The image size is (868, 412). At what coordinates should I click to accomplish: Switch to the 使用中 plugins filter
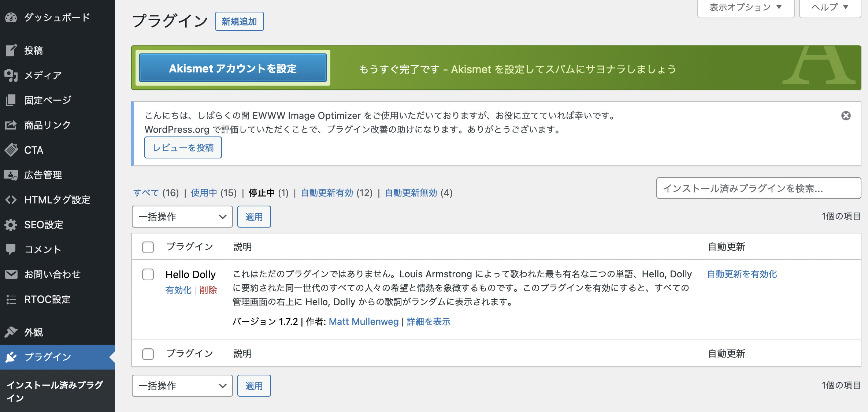pyautogui.click(x=204, y=193)
